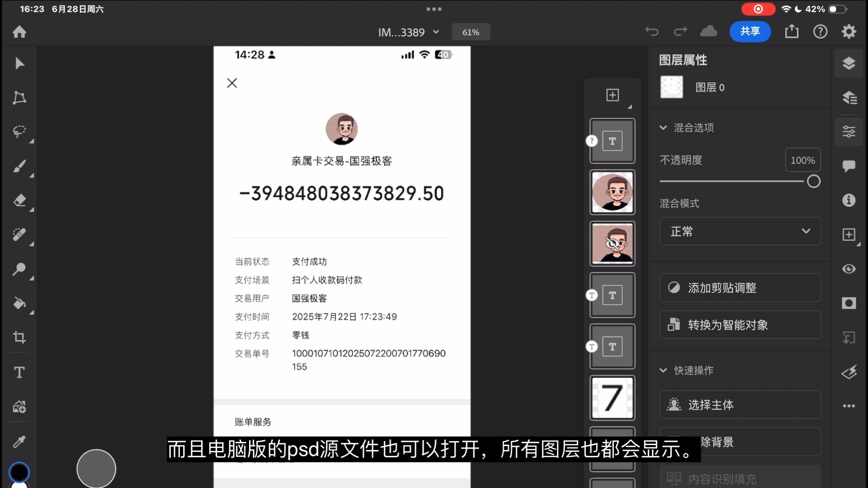Collapse the 快速操作 section
Image resolution: width=868 pixels, height=488 pixels.
click(x=663, y=371)
